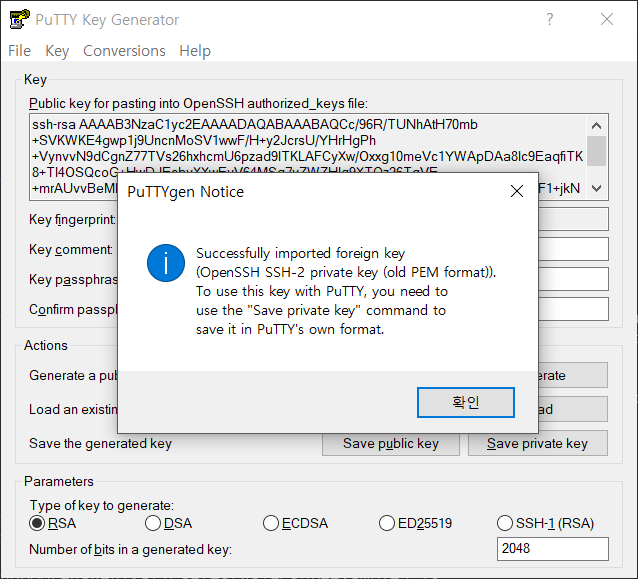The width and height of the screenshot is (638, 579).
Task: Click the PuTTY Key Generator title bar icon
Action: pos(20,19)
